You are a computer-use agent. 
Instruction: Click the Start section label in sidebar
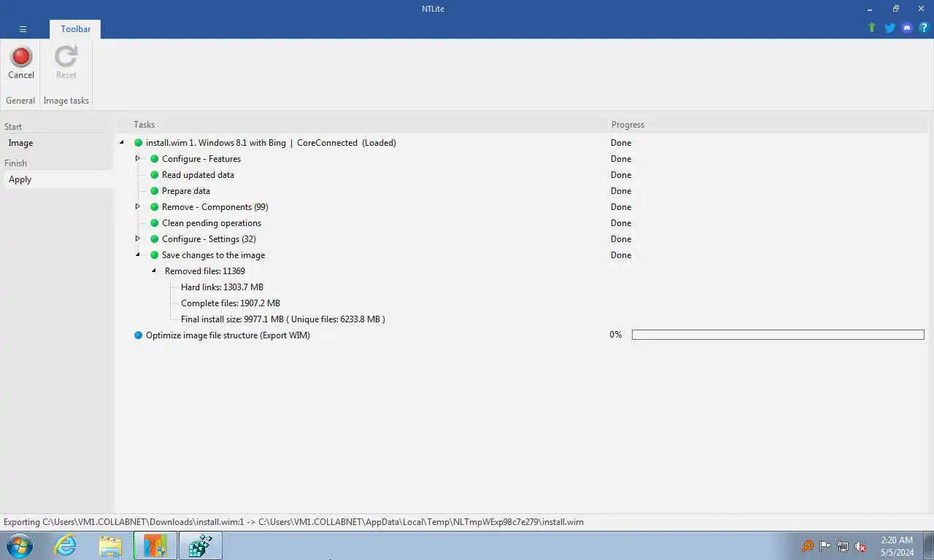point(13,127)
